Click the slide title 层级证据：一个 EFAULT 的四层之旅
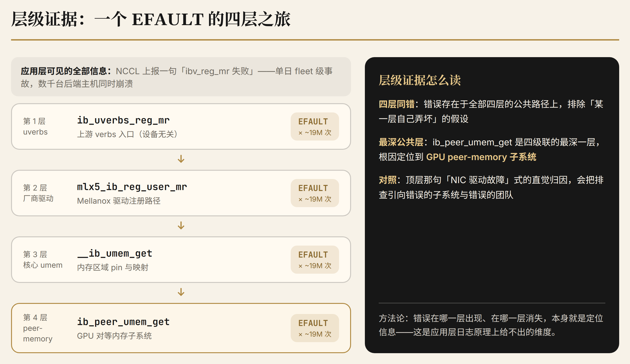The width and height of the screenshot is (630, 364). (x=151, y=19)
